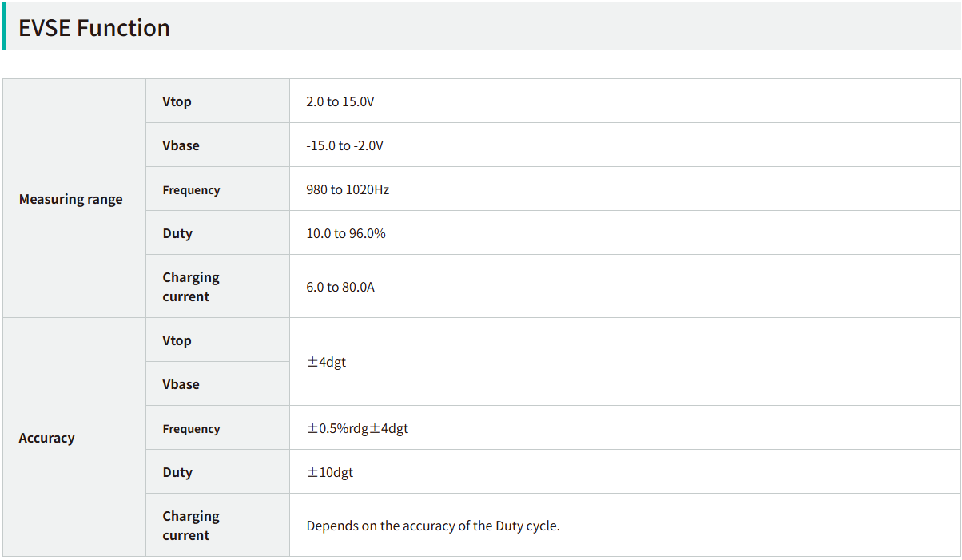Screen dimensions: 962x560
Task: Click the ±0.5%rdg±4dgt frequency accuracy
Action: coord(358,428)
